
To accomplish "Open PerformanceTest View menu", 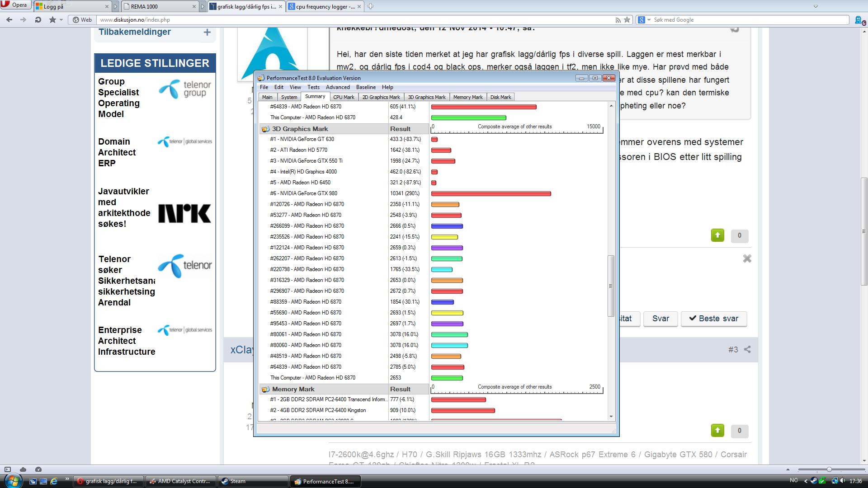I will 295,87.
